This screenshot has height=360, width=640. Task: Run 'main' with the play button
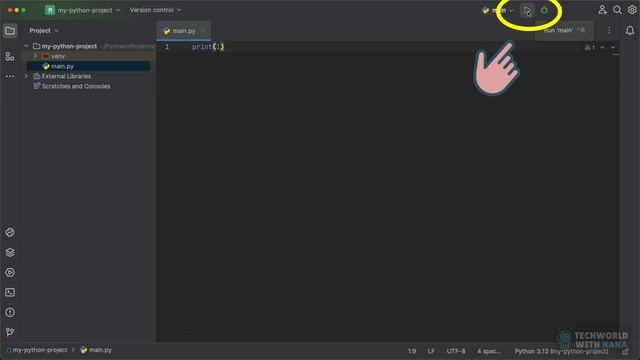coord(527,11)
